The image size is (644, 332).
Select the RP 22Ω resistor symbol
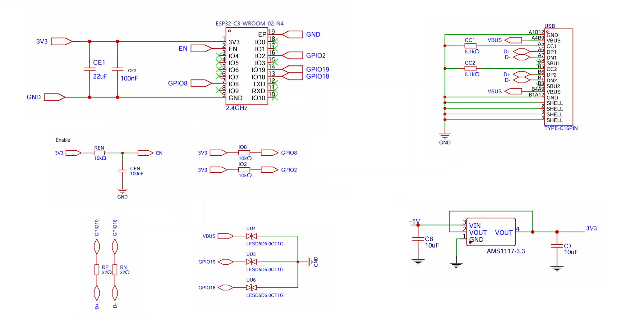[97, 270]
